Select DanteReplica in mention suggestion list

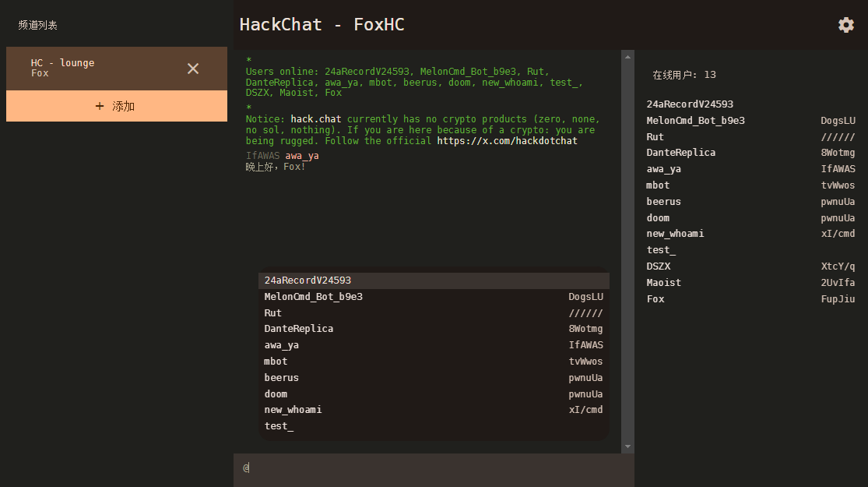pyautogui.click(x=434, y=329)
